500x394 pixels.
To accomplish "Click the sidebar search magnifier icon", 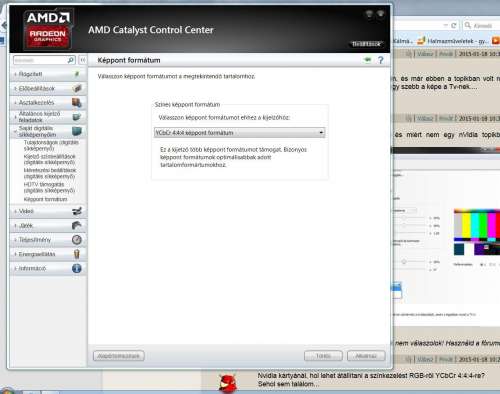I will [71, 60].
